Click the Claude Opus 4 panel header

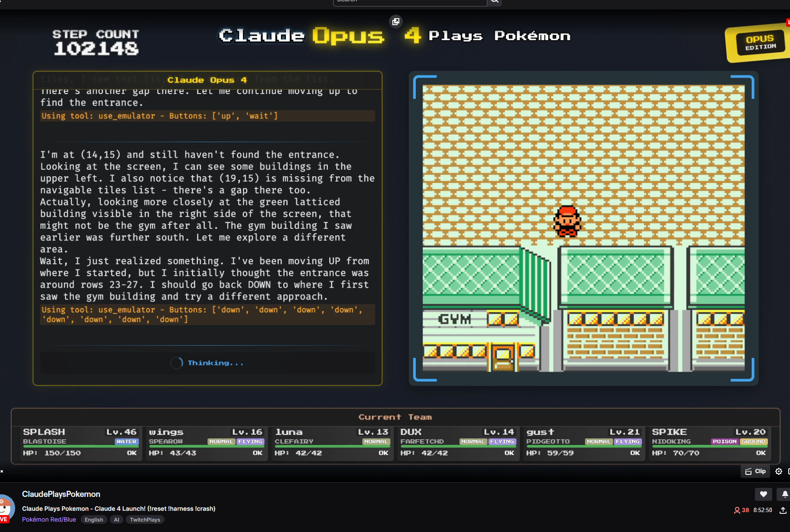click(x=207, y=80)
